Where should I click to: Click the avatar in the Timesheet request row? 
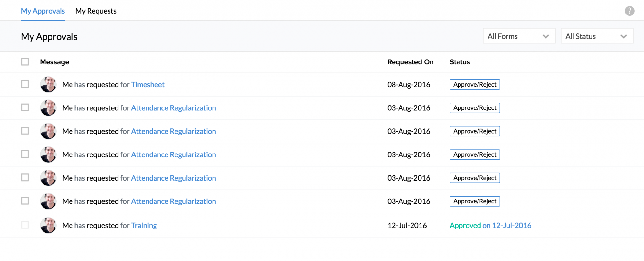pos(48,85)
